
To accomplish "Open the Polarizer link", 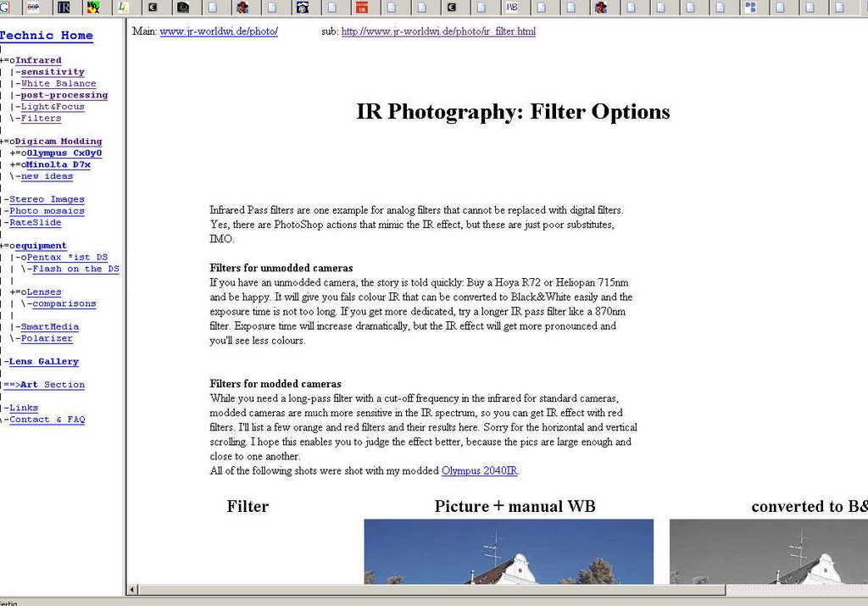I will click(x=47, y=339).
